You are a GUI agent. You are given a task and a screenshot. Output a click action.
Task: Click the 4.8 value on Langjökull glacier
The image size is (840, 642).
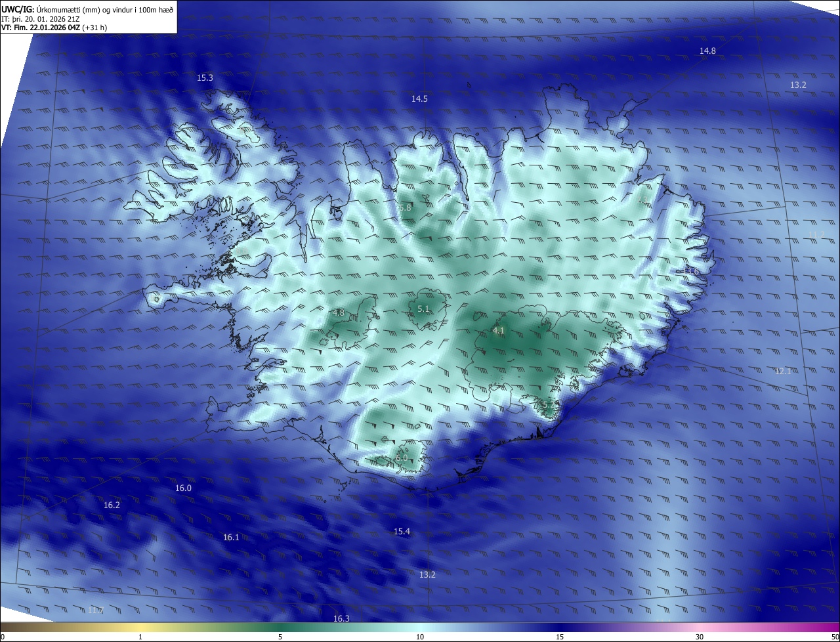[x=339, y=312]
